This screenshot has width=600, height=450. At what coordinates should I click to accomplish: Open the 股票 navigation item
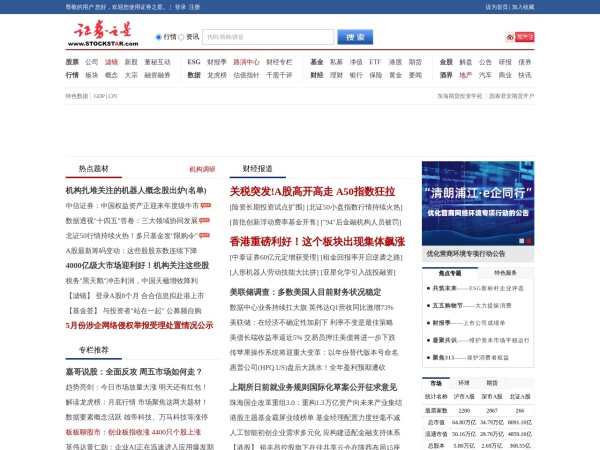72,62
